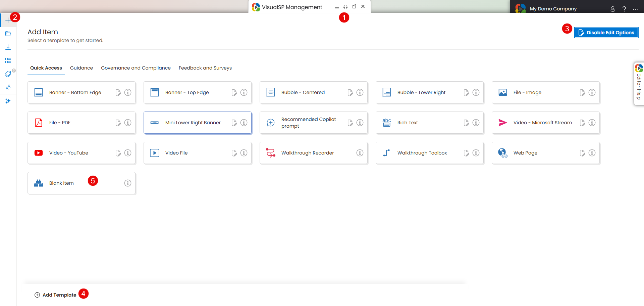644x306 pixels.
Task: Select the Video - YouTube template
Action: tap(69, 153)
